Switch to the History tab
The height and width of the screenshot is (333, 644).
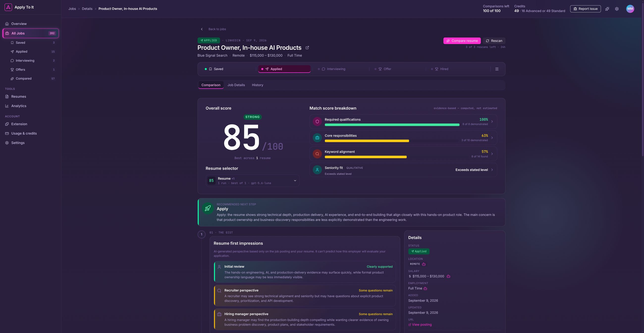(x=258, y=85)
